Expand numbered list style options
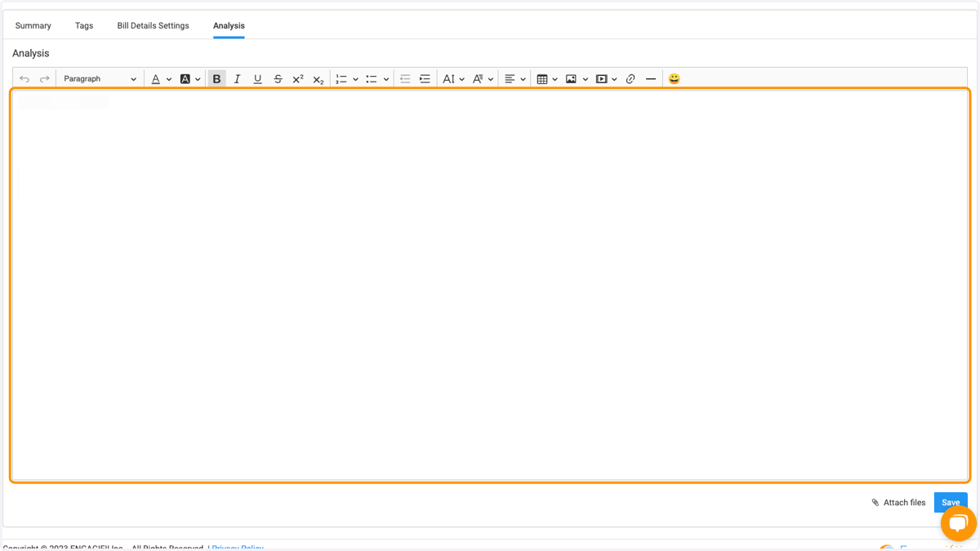 coord(355,79)
